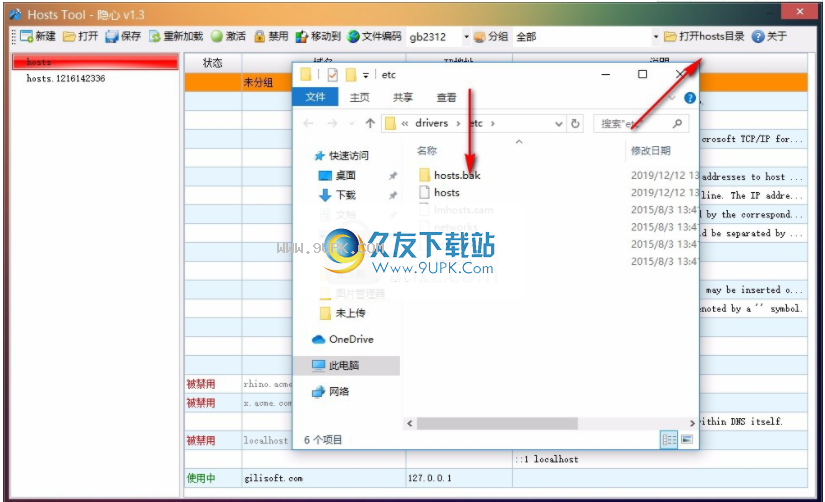Save hosts with the 保存 button

tap(123, 36)
